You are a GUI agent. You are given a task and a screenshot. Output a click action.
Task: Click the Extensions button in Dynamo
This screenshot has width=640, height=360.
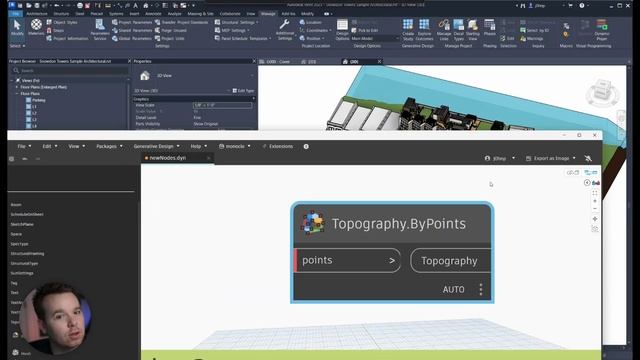[x=278, y=146]
